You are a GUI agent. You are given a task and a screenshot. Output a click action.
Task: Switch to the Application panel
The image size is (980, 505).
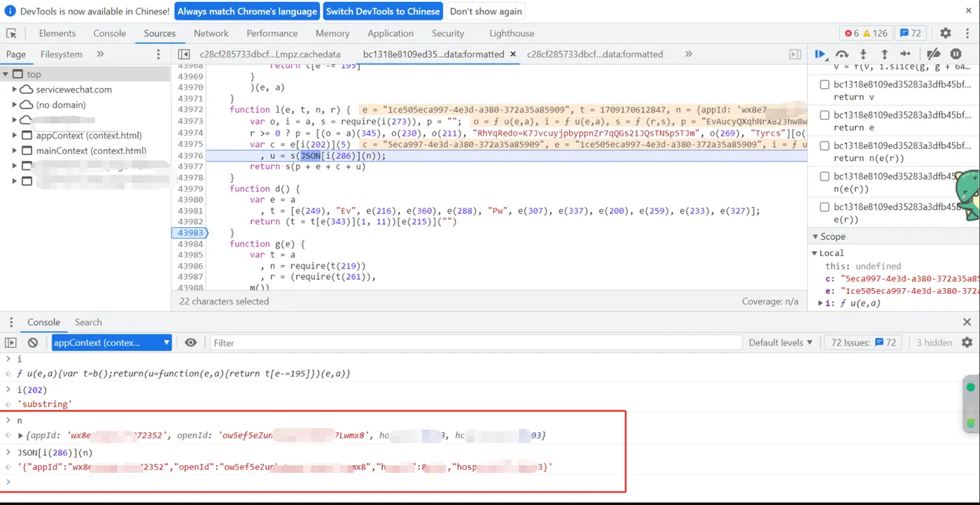391,33
